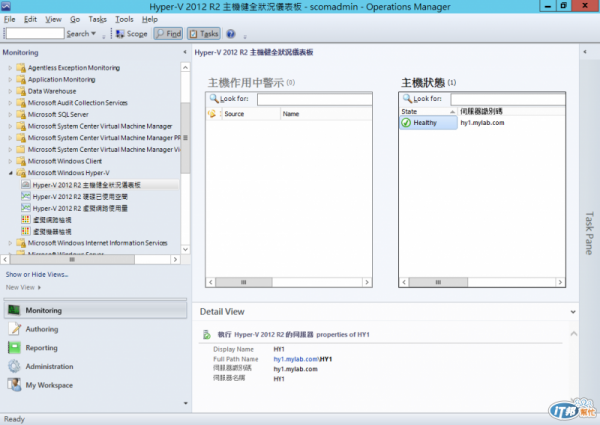Expand Microsoft Windows Client node
The image size is (600, 425).
10,161
